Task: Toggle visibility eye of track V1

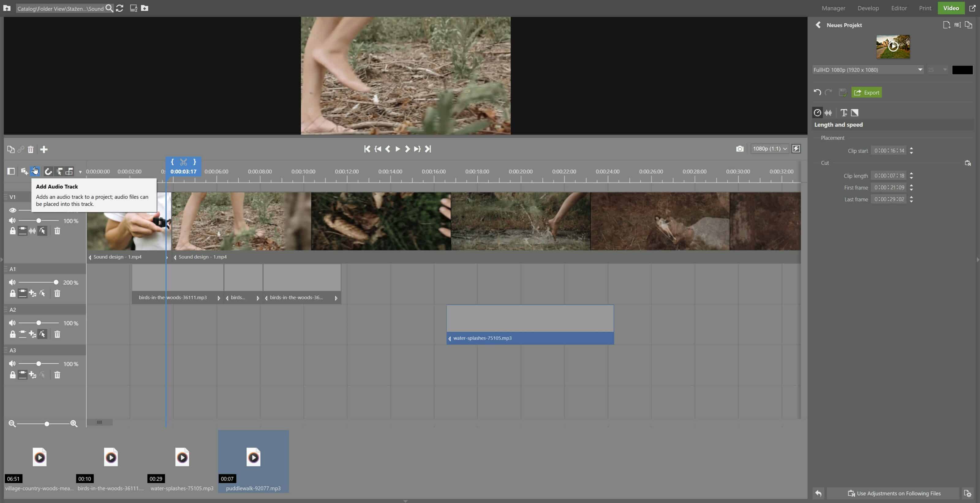Action: pyautogui.click(x=13, y=210)
